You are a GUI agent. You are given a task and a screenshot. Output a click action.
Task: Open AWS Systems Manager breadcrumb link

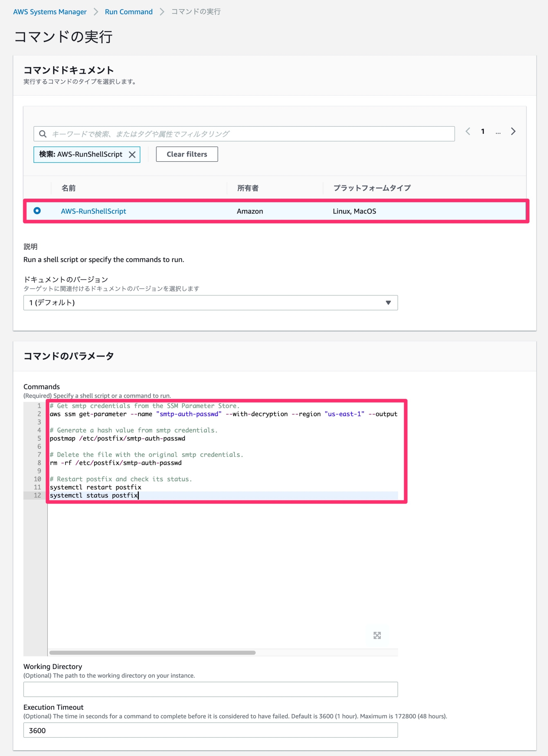pyautogui.click(x=50, y=11)
